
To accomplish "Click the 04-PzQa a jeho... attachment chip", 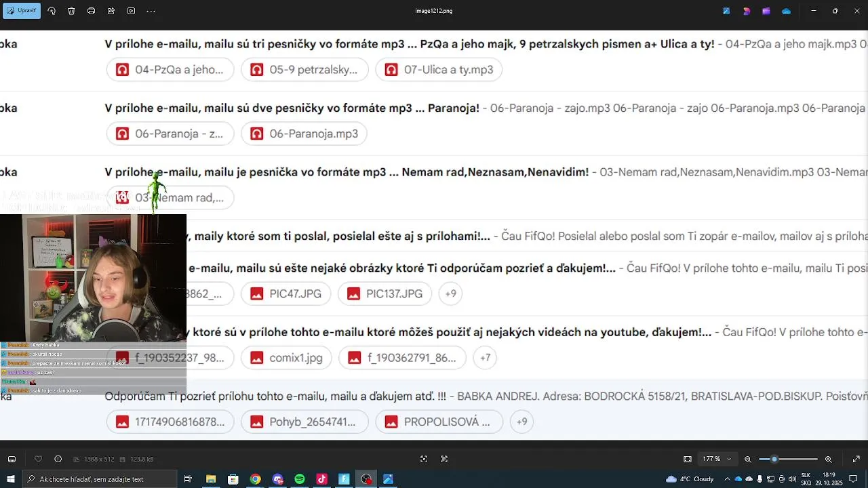I will tap(170, 70).
